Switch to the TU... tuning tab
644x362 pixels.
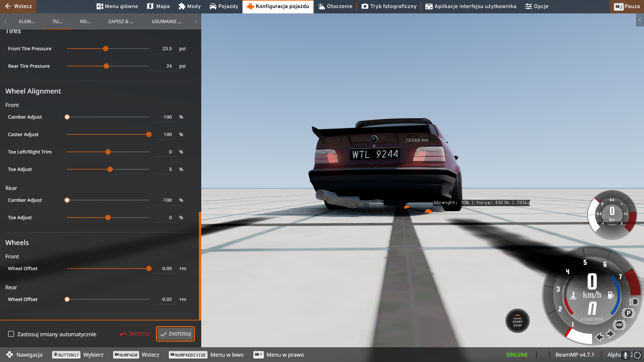click(57, 21)
